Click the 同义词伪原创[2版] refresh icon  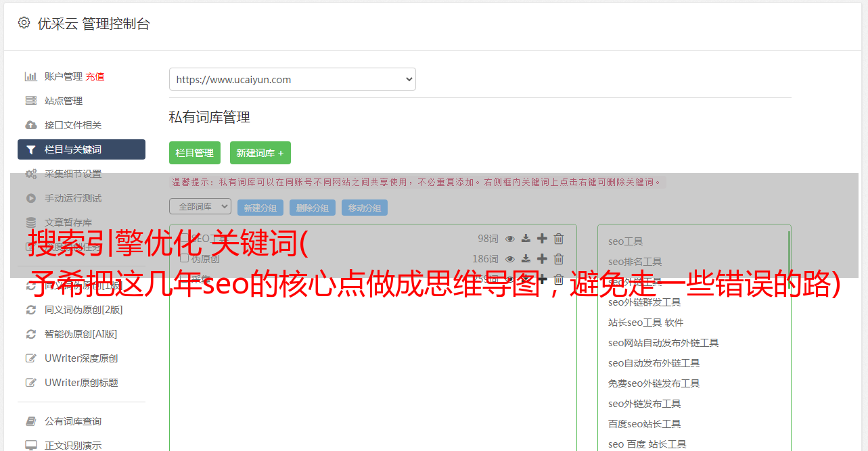tap(31, 310)
